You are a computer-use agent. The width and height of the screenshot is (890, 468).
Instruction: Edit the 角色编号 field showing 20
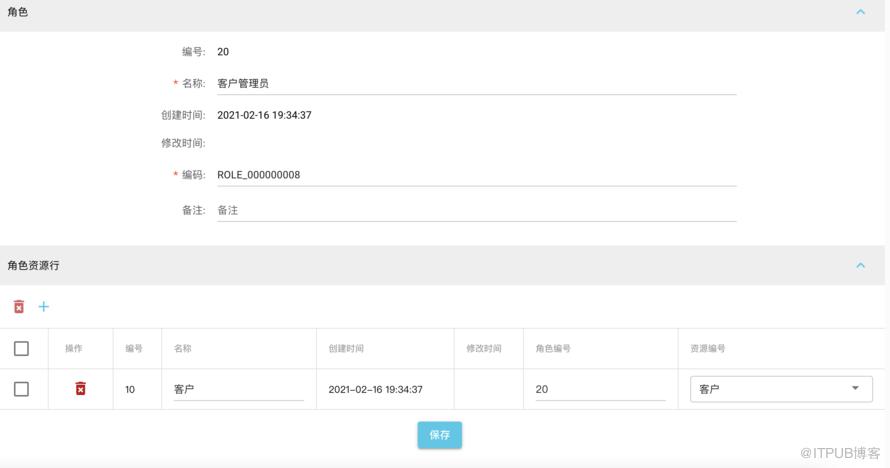click(x=600, y=389)
